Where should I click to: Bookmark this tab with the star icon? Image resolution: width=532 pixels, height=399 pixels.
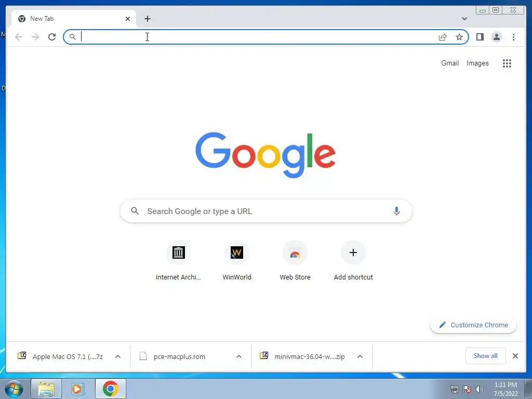pyautogui.click(x=459, y=37)
